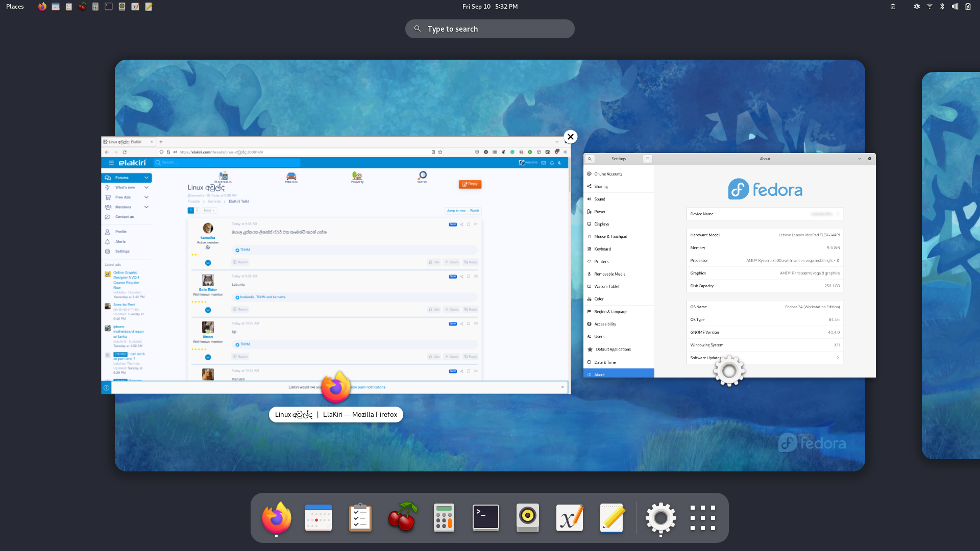Click the terminal icon in top bar
Screen dimensions: 980x551
coord(109,7)
